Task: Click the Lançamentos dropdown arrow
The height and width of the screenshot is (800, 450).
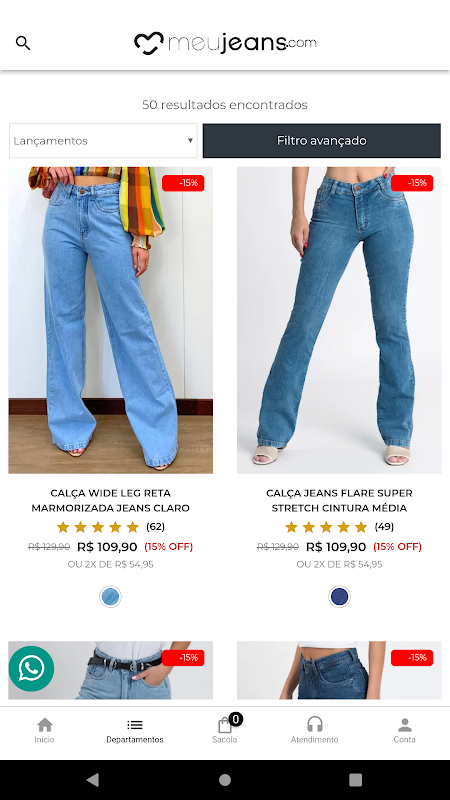Action: 190,141
